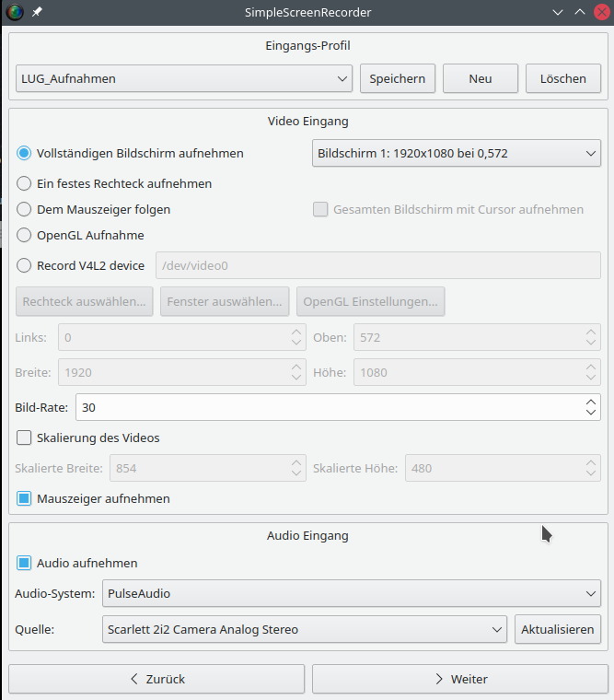Click the Speichern profile button
The height and width of the screenshot is (700, 614).
coord(398,78)
